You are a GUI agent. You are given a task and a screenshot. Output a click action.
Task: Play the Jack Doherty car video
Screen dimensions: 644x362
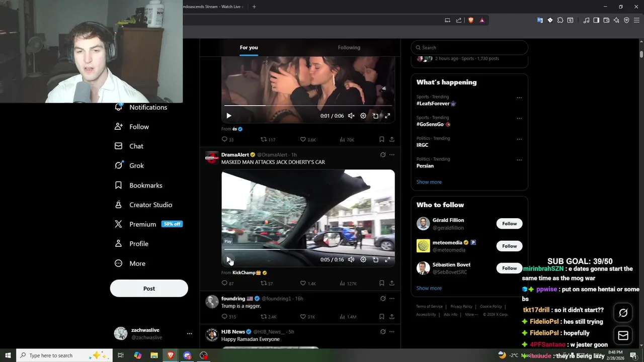pos(228,259)
